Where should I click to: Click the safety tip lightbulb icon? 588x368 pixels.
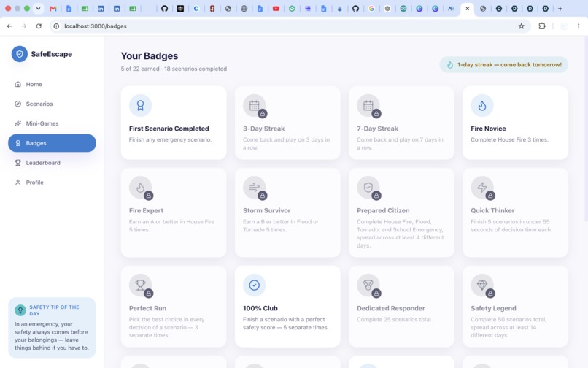20,310
